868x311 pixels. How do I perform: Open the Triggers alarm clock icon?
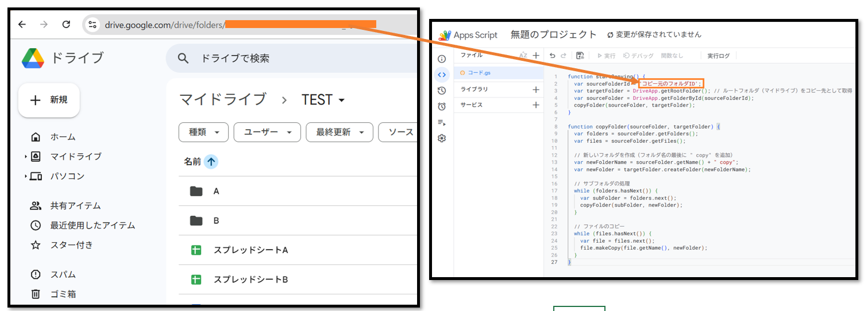coord(442,106)
